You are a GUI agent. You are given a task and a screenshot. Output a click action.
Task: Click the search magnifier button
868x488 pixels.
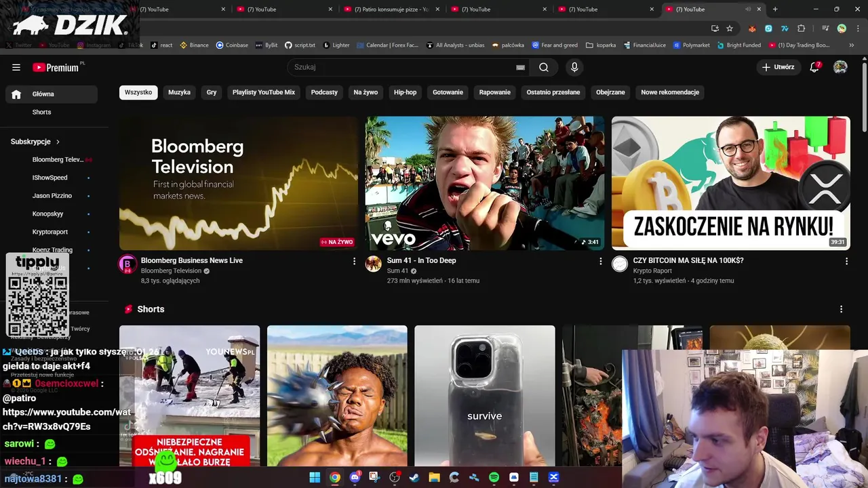544,67
